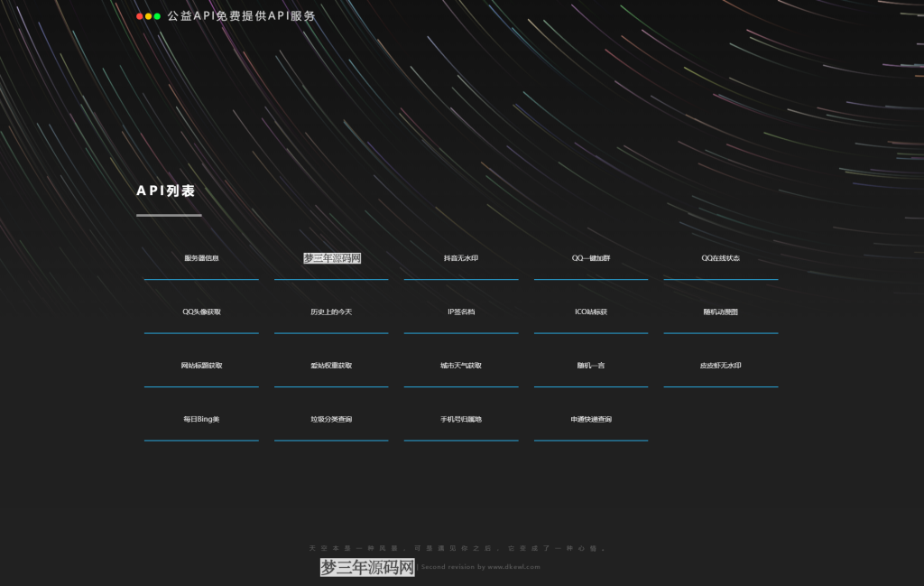This screenshot has width=924, height=586.
Task: Open the ICO站标获取 API entry
Action: coord(590,311)
